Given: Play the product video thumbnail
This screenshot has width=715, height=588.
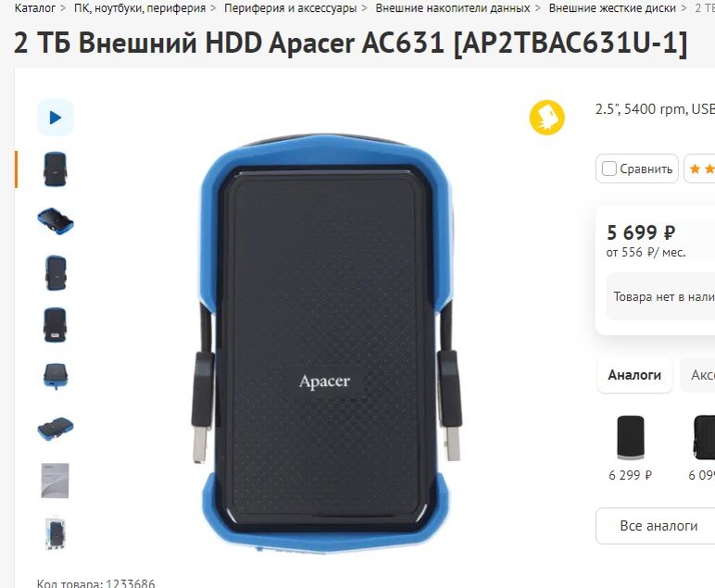Looking at the screenshot, I should click(x=56, y=118).
